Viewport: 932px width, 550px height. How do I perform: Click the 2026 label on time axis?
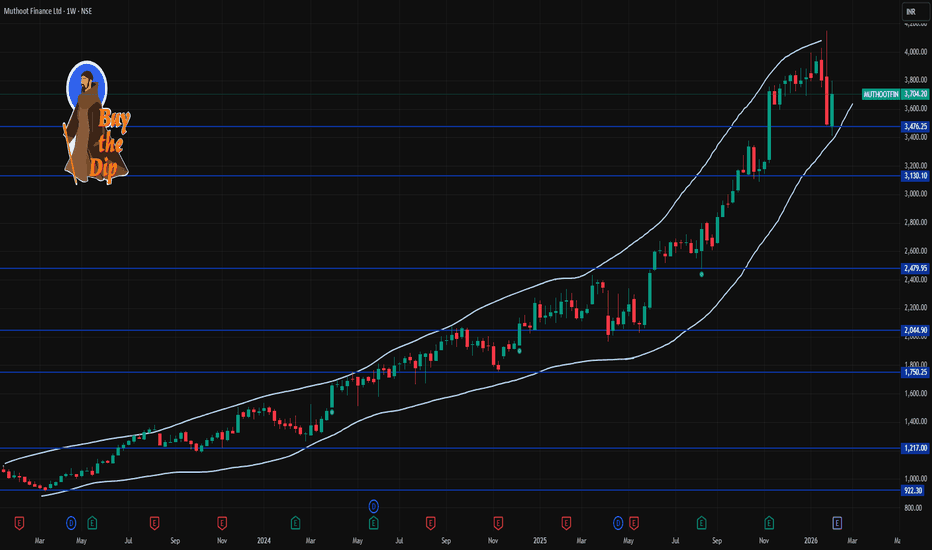(811, 540)
